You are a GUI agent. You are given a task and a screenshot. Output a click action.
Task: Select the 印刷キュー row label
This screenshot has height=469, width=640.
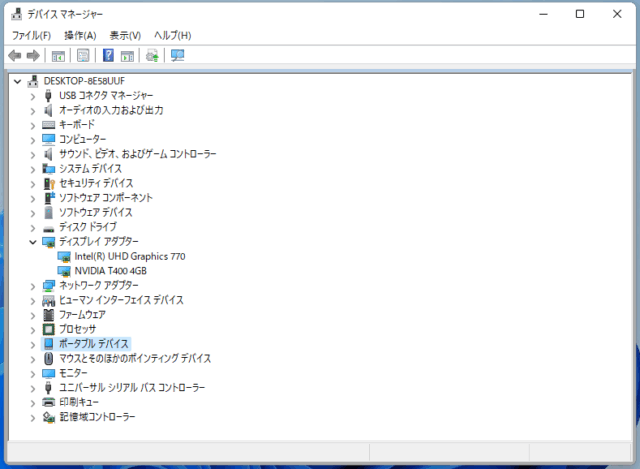[79, 402]
